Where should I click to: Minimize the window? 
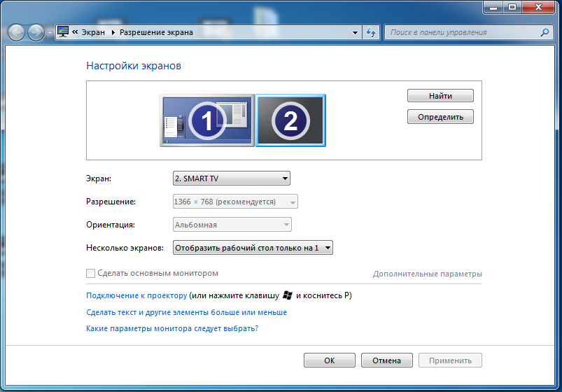point(493,8)
